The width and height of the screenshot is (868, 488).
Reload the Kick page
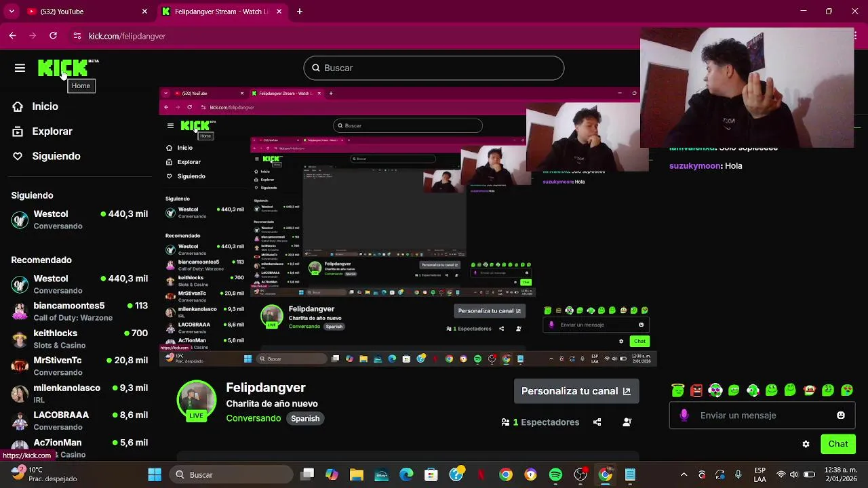tap(53, 36)
